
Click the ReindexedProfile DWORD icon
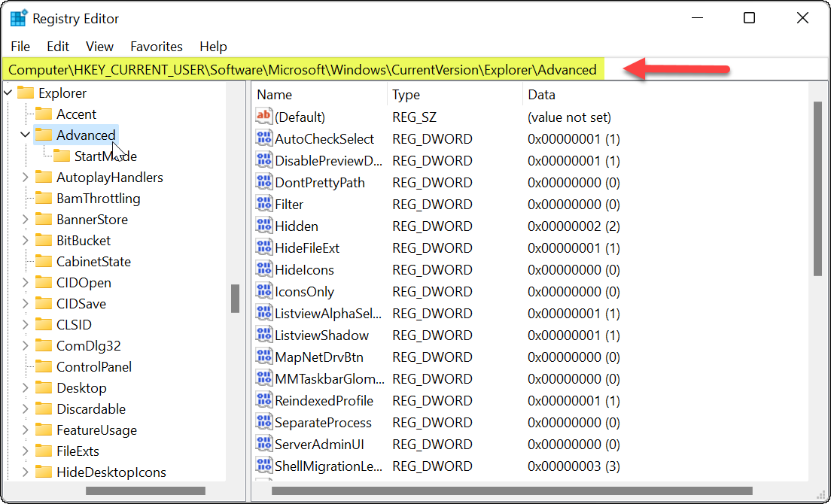[x=263, y=401]
